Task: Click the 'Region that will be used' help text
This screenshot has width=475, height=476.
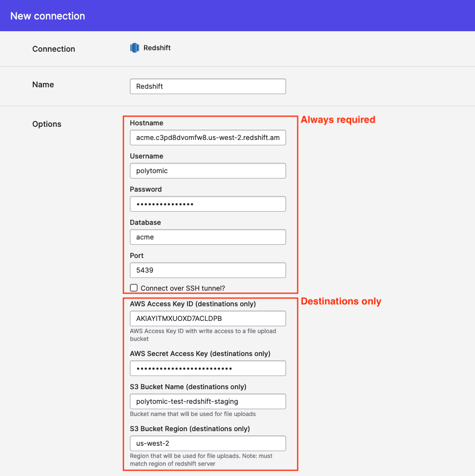Action: pos(201,459)
